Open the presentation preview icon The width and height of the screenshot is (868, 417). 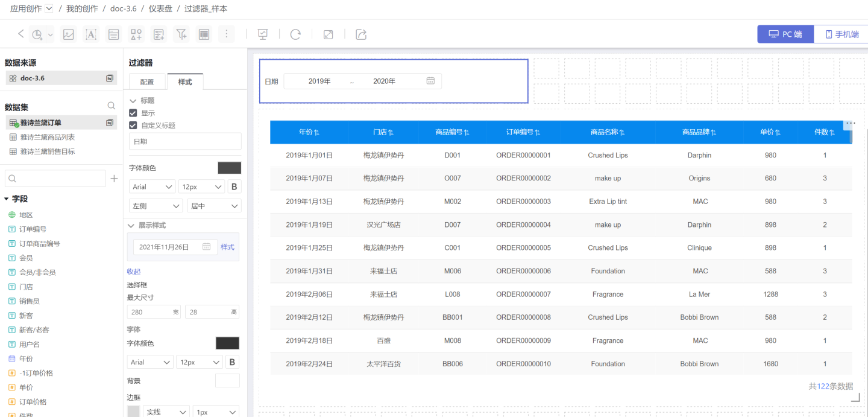click(x=263, y=34)
